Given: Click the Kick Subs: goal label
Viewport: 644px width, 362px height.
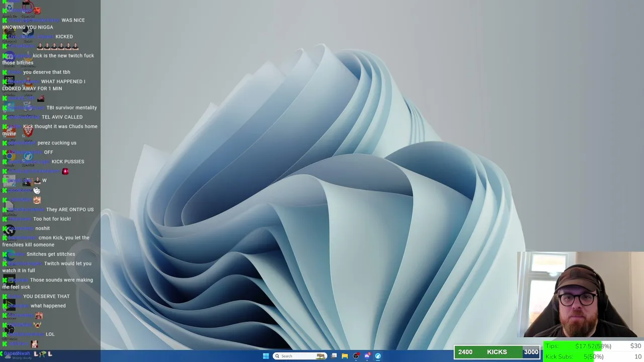Looking at the screenshot, I should [x=559, y=356].
